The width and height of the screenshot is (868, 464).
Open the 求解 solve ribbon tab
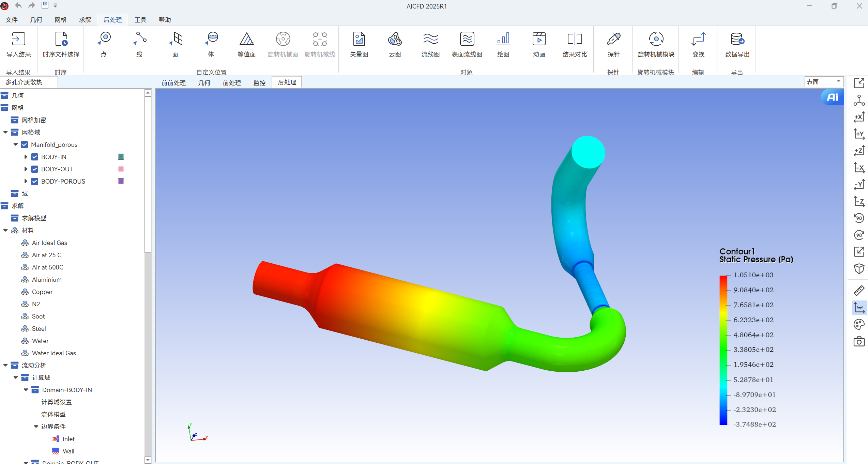point(85,20)
